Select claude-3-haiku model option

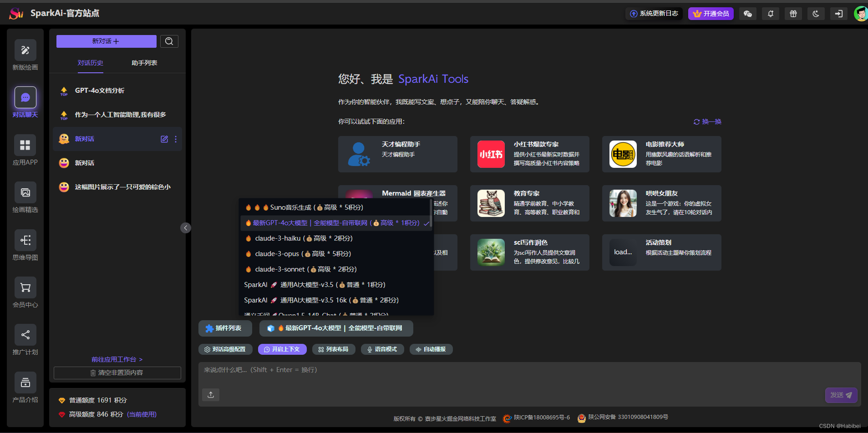pos(335,238)
